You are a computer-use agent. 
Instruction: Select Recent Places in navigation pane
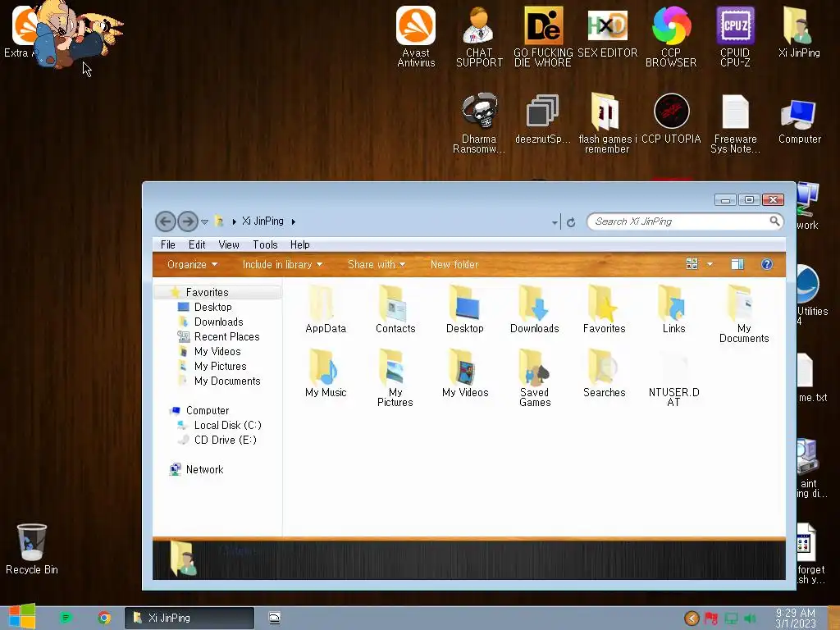(226, 336)
